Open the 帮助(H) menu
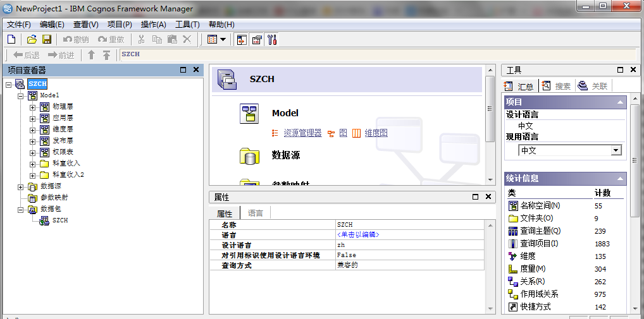This screenshot has width=644, height=319. tap(222, 25)
